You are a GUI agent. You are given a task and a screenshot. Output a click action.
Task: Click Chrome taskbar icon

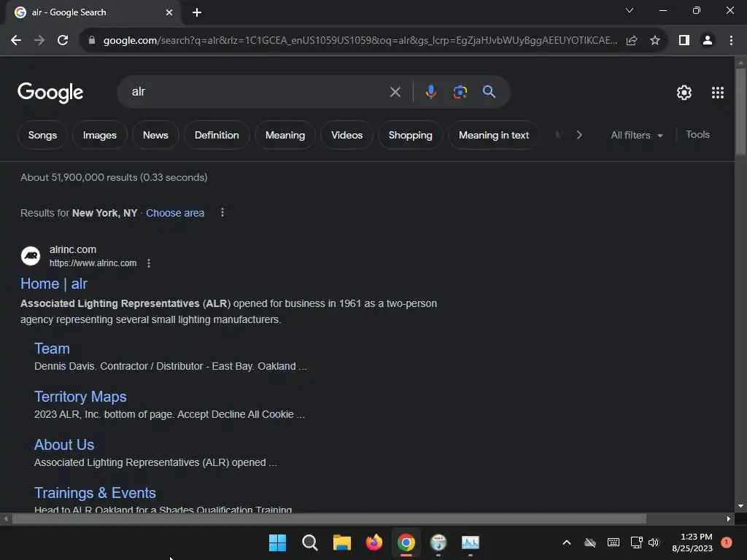[406, 542]
